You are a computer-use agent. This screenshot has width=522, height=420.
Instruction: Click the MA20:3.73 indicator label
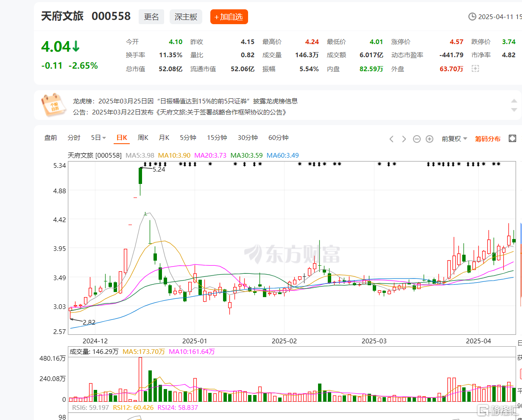(x=210, y=156)
